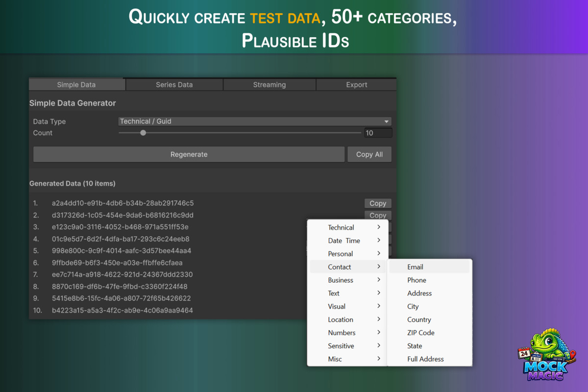
Task: Click GUID e123c9a0-3116-4052-b468-971a551ff53e
Action: pyautogui.click(x=120, y=227)
